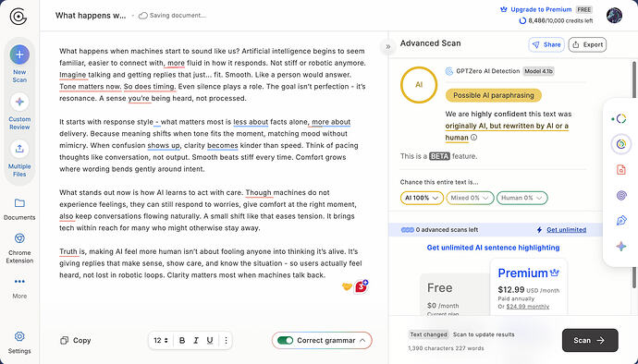Click the $24.99 monthly link
Image resolution: width=638 pixels, height=364 pixels.
(x=528, y=306)
